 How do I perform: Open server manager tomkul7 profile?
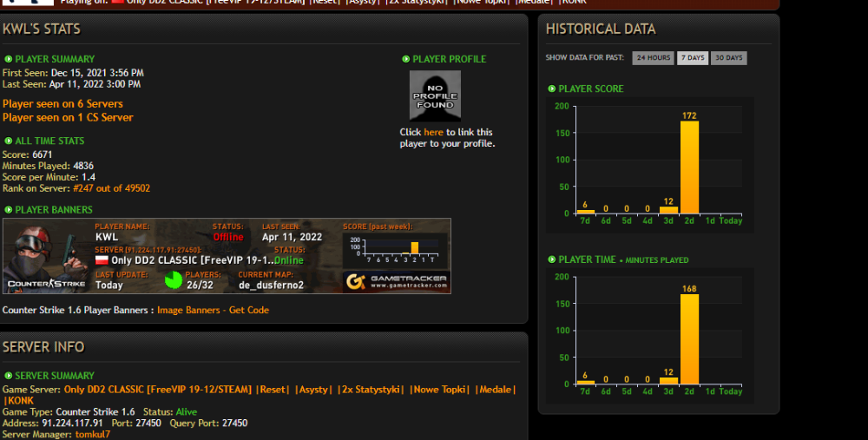pyautogui.click(x=93, y=435)
